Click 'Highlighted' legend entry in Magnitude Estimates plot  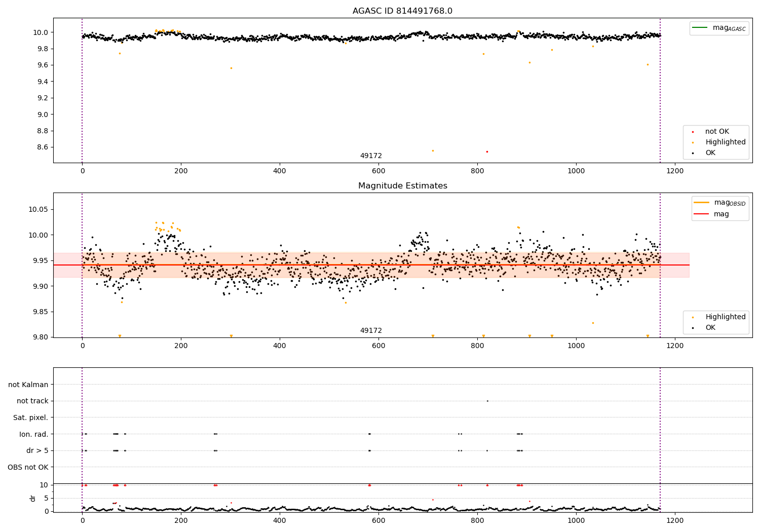click(x=726, y=317)
